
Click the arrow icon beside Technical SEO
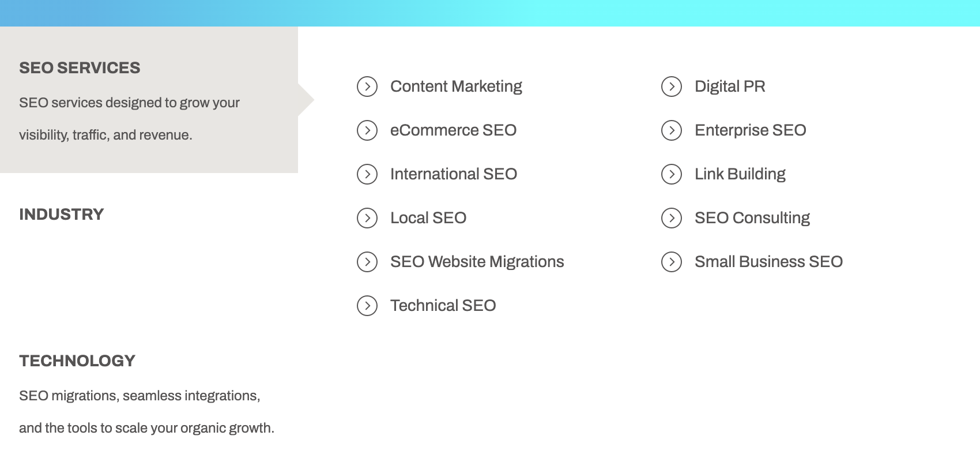coord(367,306)
